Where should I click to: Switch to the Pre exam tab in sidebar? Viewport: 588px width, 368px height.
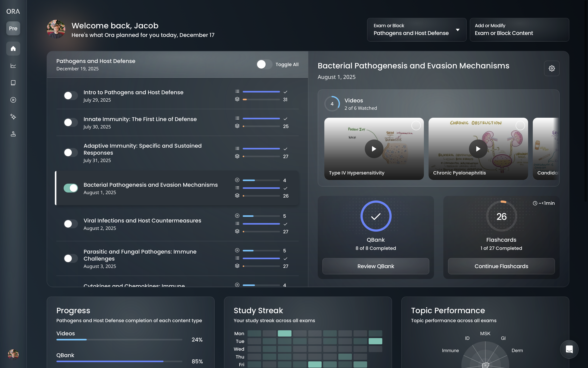tap(13, 28)
